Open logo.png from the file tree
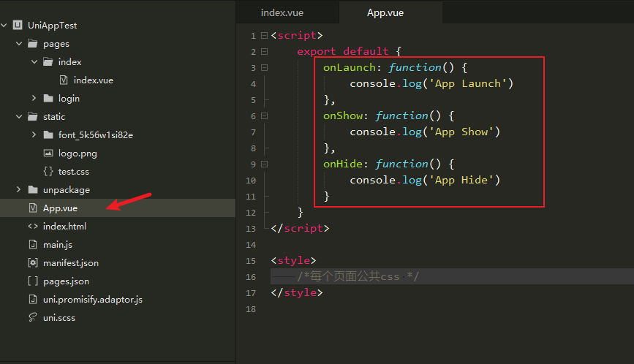Screen dimensions: 634x364 tap(78, 153)
